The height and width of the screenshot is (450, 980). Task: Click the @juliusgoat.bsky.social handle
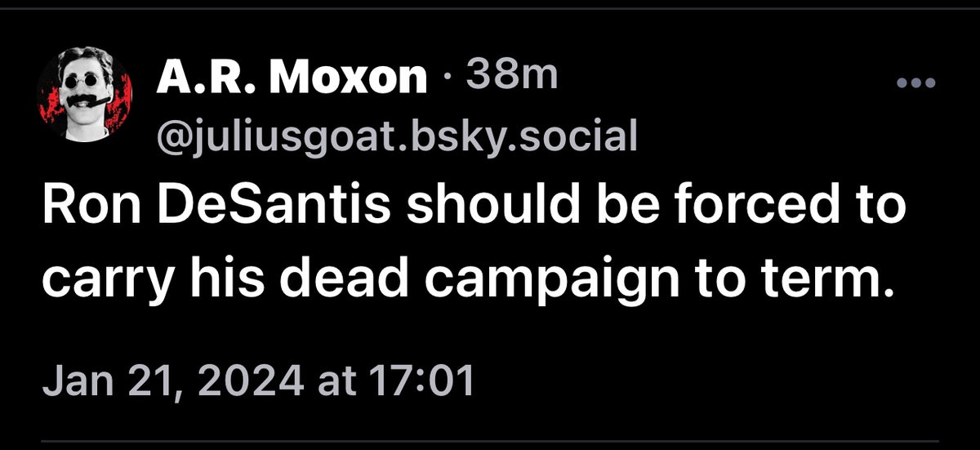click(x=395, y=136)
